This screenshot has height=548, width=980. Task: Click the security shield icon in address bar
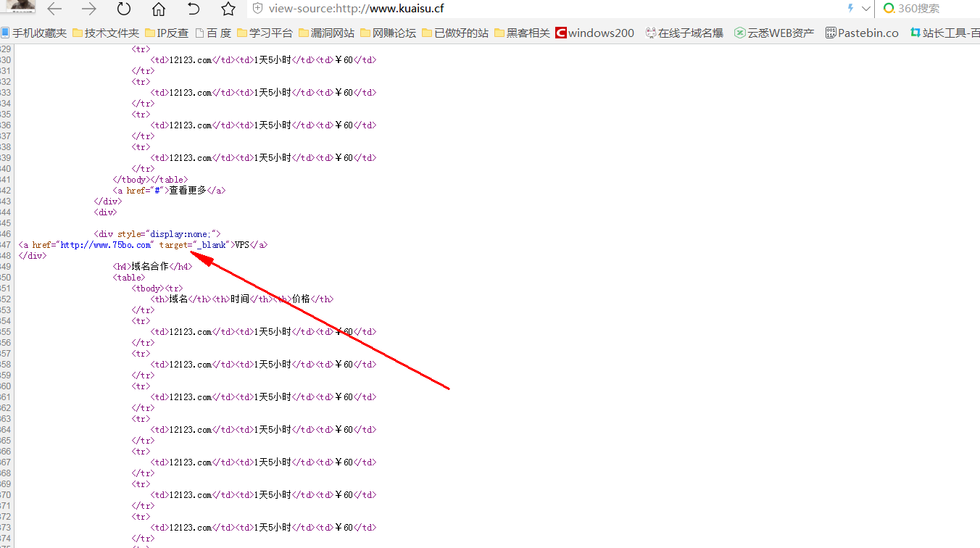pyautogui.click(x=257, y=9)
